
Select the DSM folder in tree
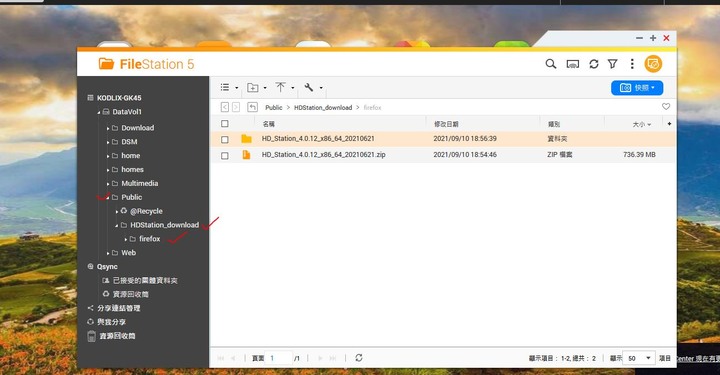pyautogui.click(x=129, y=142)
